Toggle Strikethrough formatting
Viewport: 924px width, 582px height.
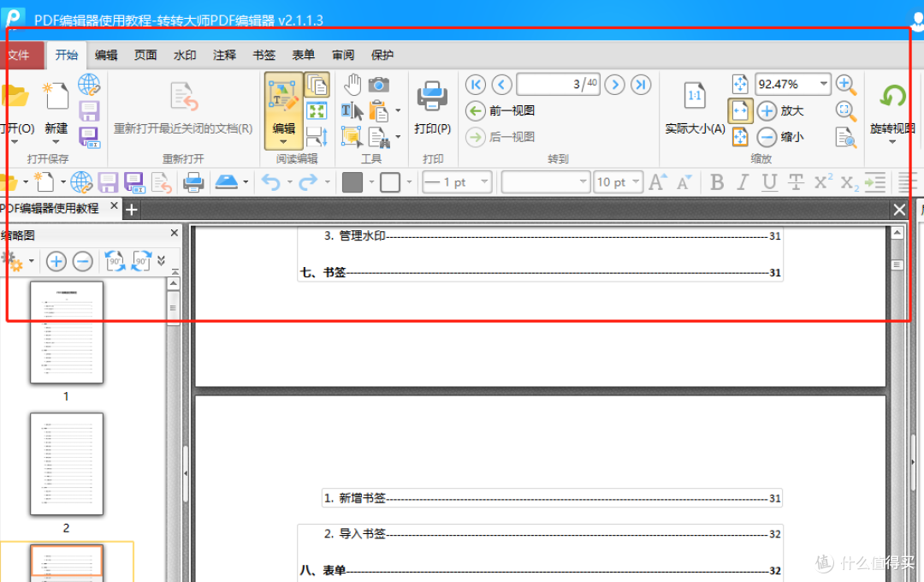pyautogui.click(x=796, y=183)
